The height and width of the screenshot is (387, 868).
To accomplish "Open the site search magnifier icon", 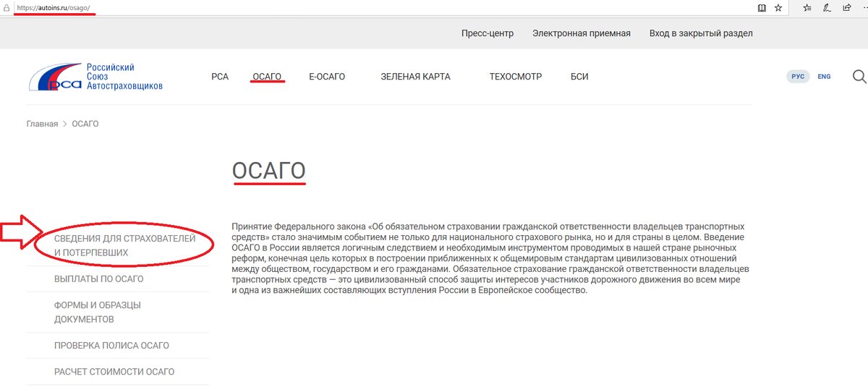I will tap(859, 77).
